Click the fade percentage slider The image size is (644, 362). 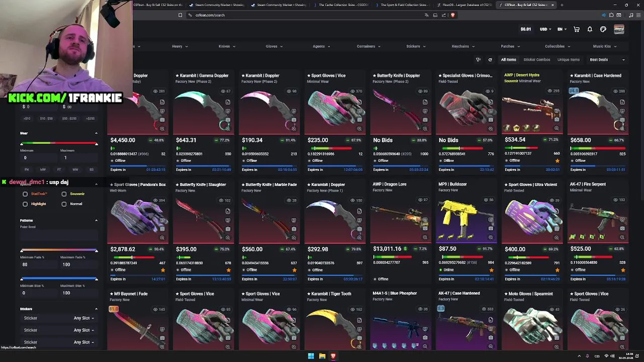click(x=59, y=250)
